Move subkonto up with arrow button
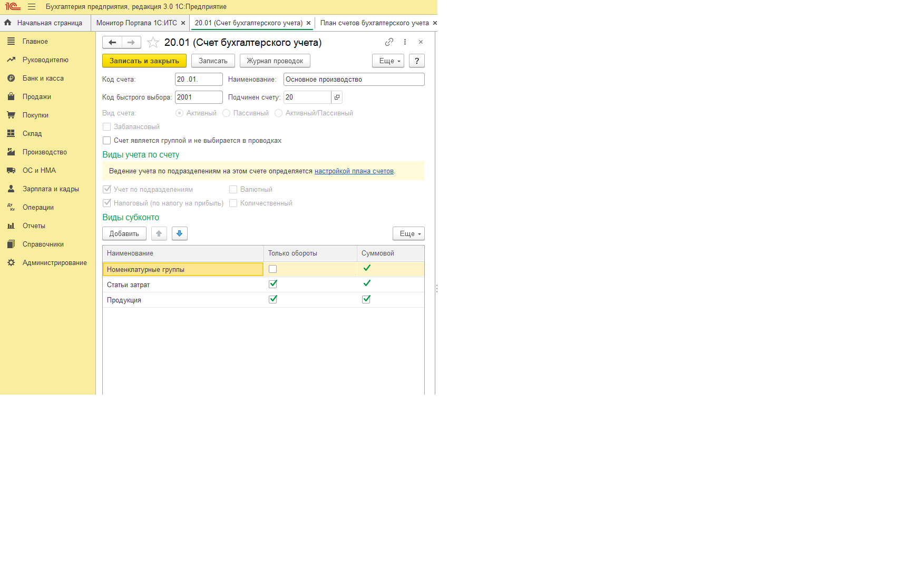 tap(159, 234)
